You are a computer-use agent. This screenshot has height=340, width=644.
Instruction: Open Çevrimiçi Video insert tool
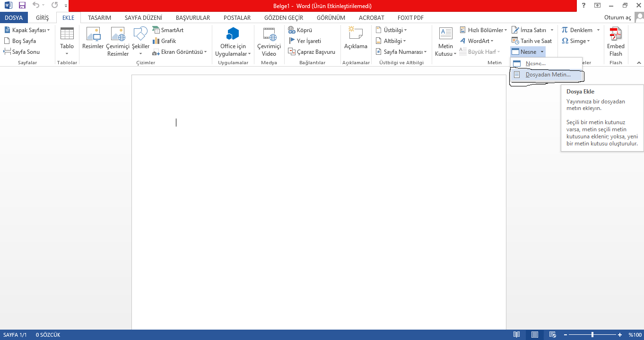pos(269,42)
